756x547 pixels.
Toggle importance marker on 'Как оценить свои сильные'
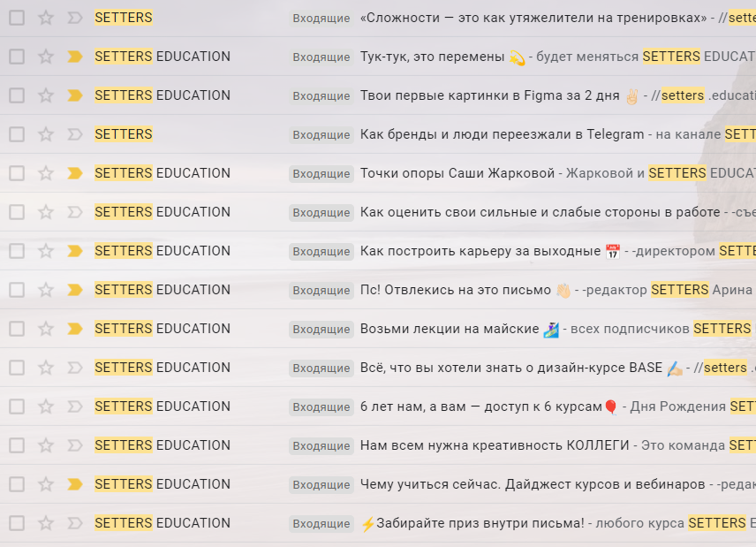pos(75,212)
